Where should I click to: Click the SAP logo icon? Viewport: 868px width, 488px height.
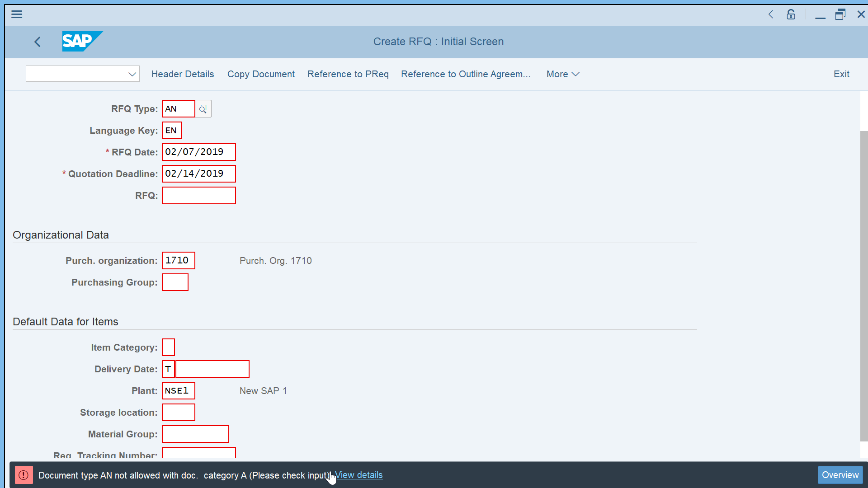pos(83,41)
